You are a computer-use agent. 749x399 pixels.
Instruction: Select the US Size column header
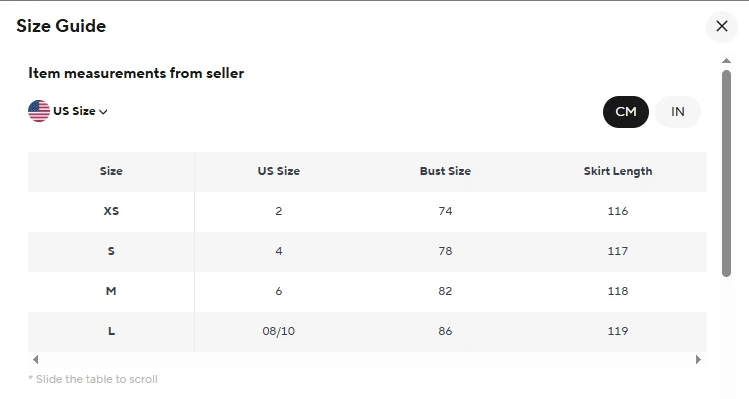(x=279, y=171)
